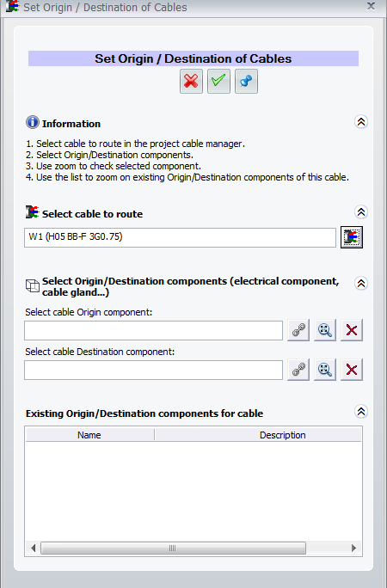
Task: Click link icon for Destination component
Action: click(298, 370)
